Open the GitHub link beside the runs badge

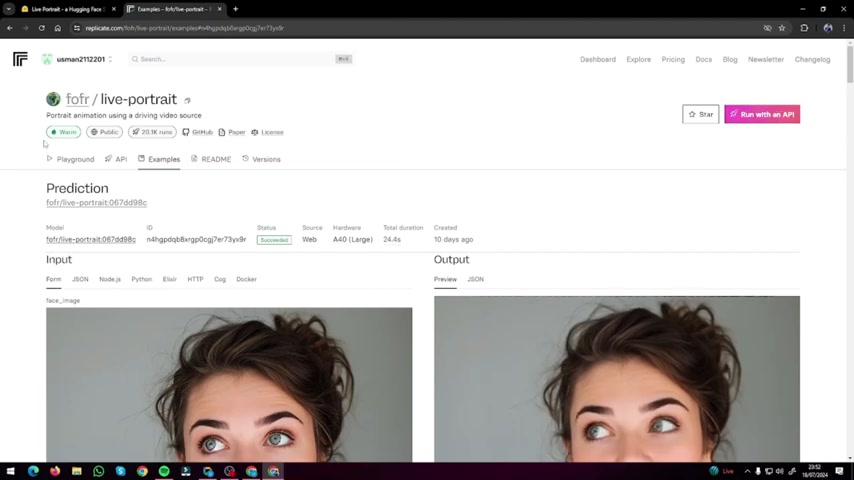(x=197, y=132)
